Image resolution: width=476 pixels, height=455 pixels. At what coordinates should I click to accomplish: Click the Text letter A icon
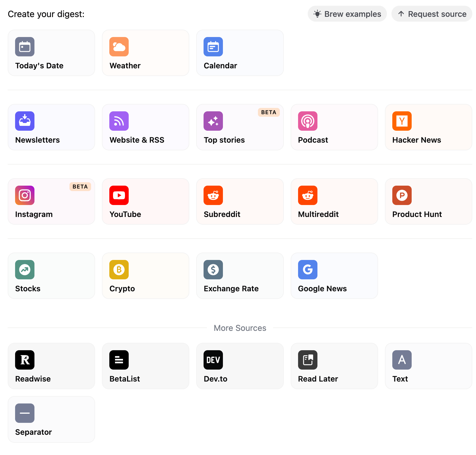tap(402, 360)
